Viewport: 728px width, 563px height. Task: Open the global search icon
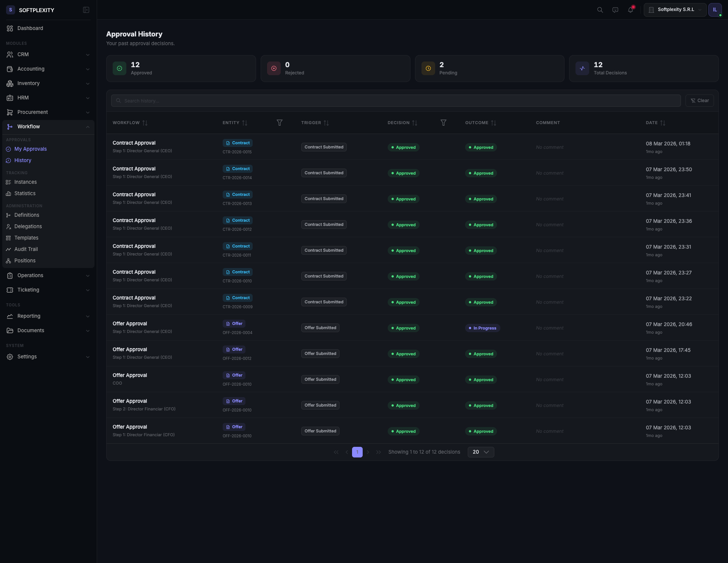click(x=599, y=10)
